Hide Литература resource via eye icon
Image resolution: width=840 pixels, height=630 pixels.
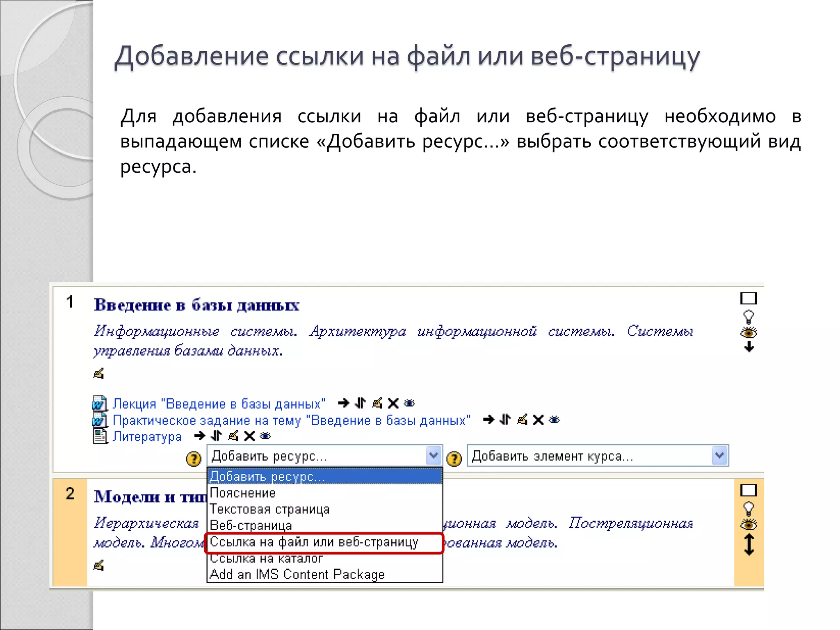point(265,436)
